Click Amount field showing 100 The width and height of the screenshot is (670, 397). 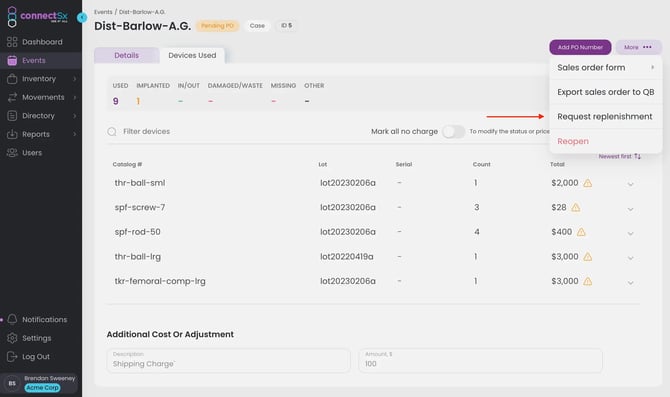(x=481, y=360)
